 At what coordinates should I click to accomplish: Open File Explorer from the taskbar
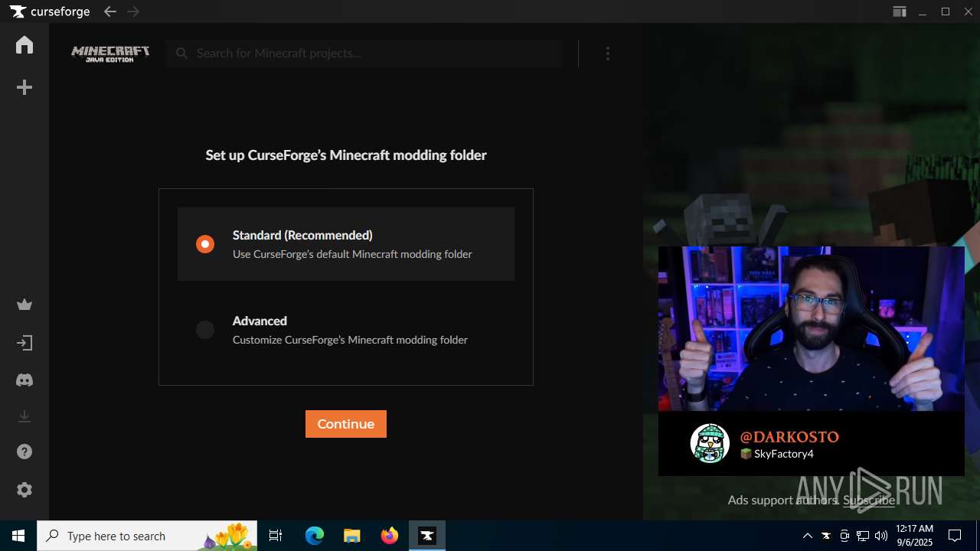[x=352, y=536]
